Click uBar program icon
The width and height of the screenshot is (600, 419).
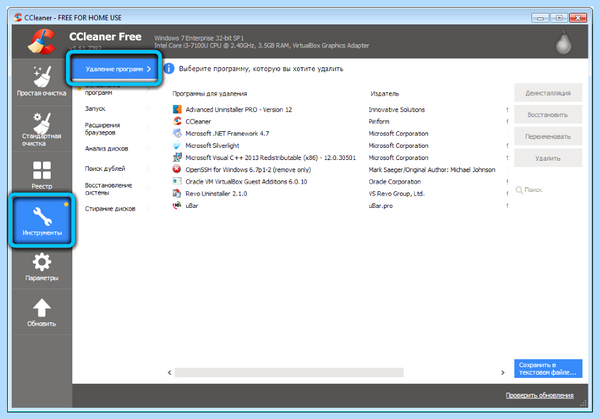[177, 205]
